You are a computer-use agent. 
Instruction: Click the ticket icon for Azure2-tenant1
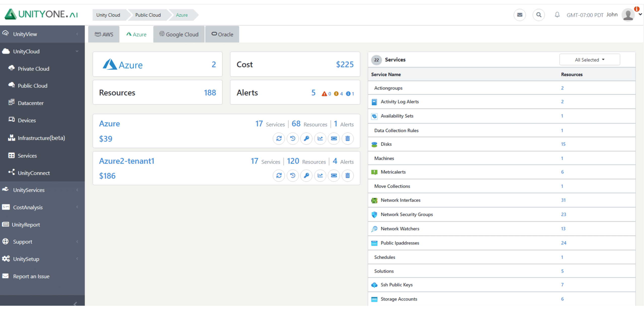click(x=334, y=176)
